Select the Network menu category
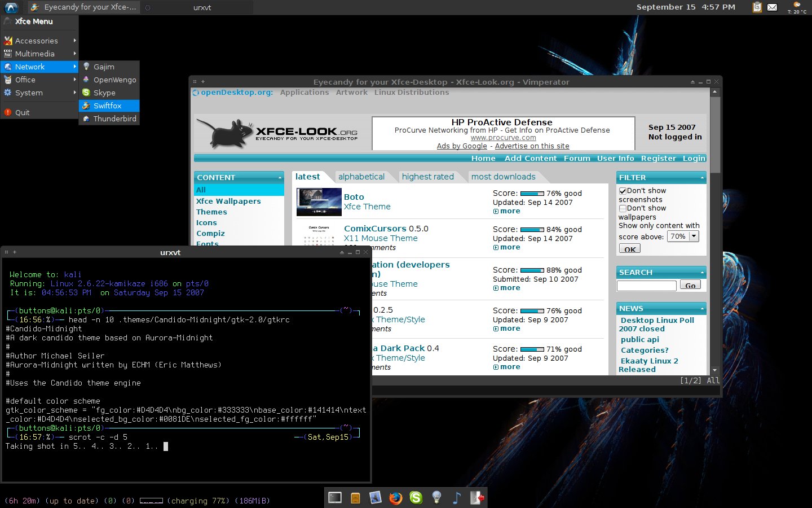The width and height of the screenshot is (812, 508). click(39, 67)
